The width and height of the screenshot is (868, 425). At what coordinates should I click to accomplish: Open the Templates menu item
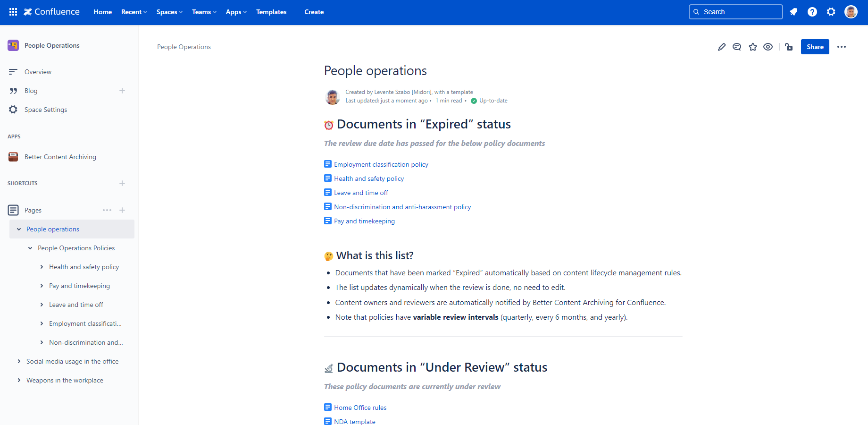pos(271,12)
